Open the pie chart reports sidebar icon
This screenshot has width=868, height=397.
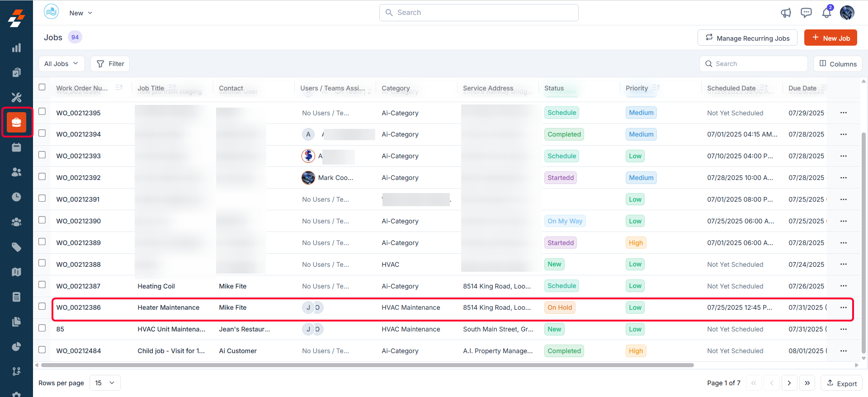click(16, 346)
